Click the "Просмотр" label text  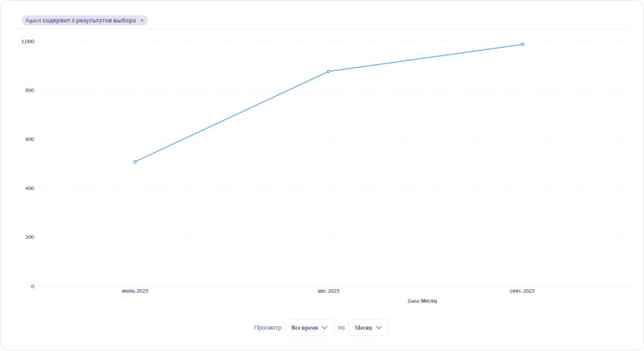[x=268, y=328]
